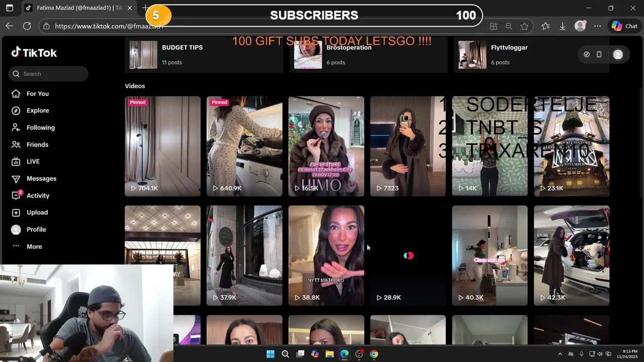This screenshot has height=362, width=644.
Task: Open Google Chrome from the taskbar
Action: [x=374, y=354]
